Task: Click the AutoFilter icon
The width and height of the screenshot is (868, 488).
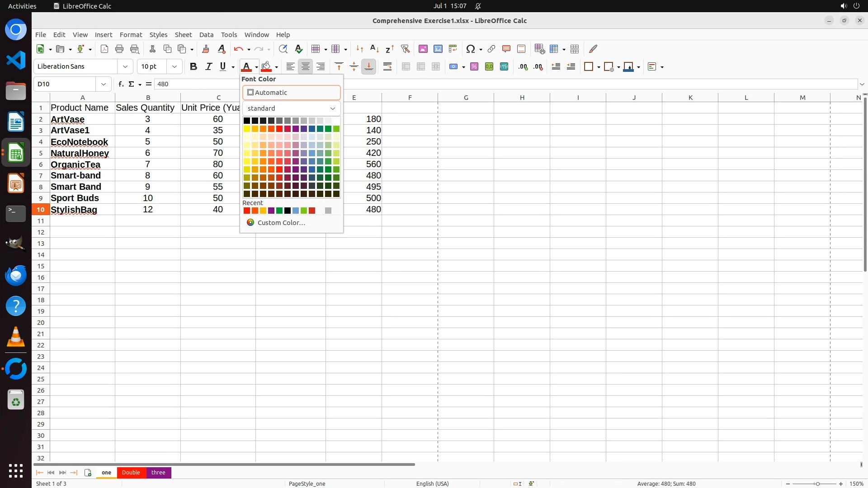Action: 405,49
